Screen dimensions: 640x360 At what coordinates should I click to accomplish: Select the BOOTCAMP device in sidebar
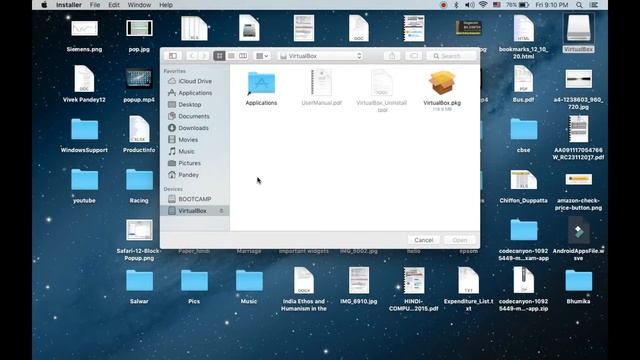coord(190,199)
